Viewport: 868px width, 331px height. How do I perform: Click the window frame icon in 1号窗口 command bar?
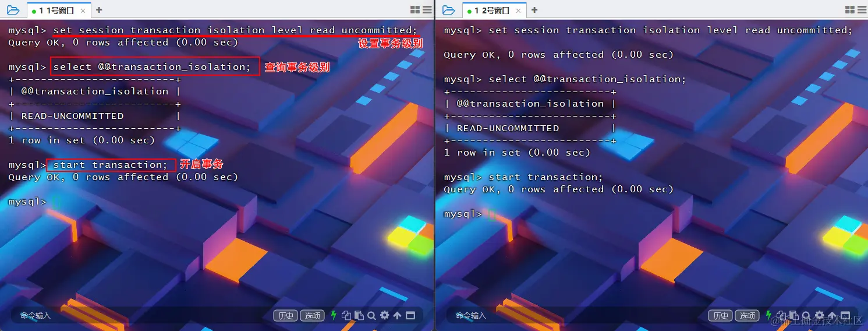[410, 315]
